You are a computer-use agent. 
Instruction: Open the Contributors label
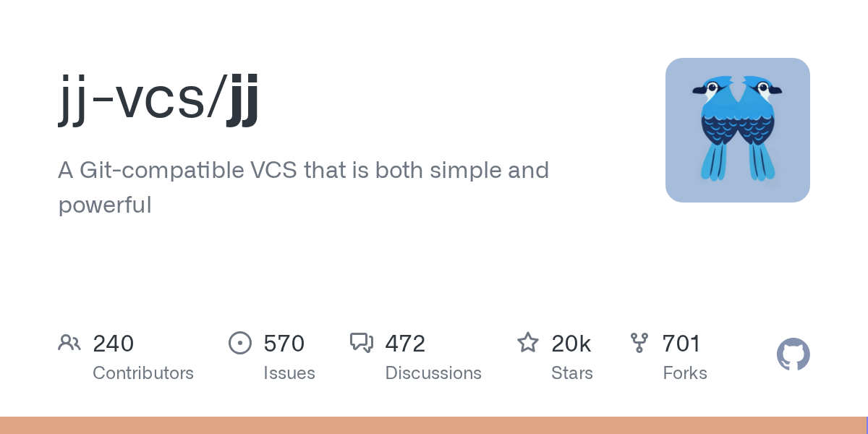point(143,373)
